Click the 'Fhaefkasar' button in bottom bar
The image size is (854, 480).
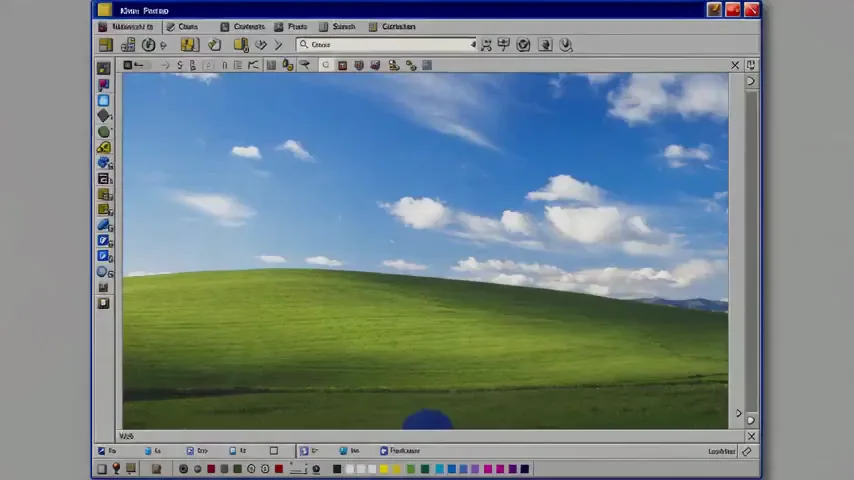(400, 451)
